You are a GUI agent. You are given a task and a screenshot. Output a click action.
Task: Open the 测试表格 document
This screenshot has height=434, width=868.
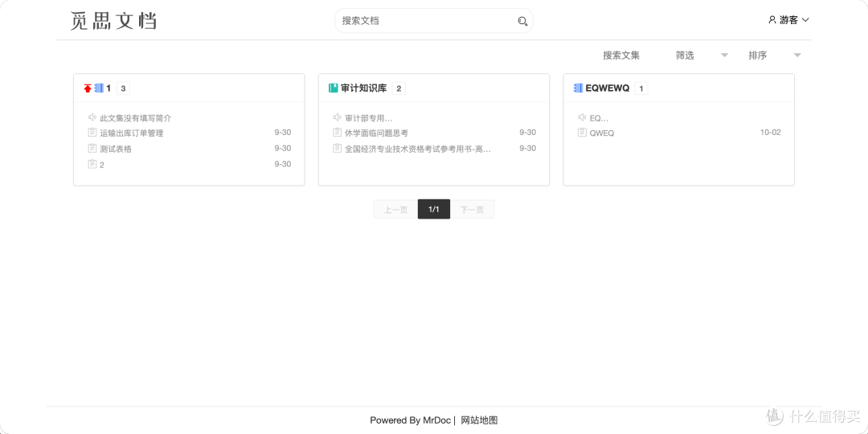(116, 149)
